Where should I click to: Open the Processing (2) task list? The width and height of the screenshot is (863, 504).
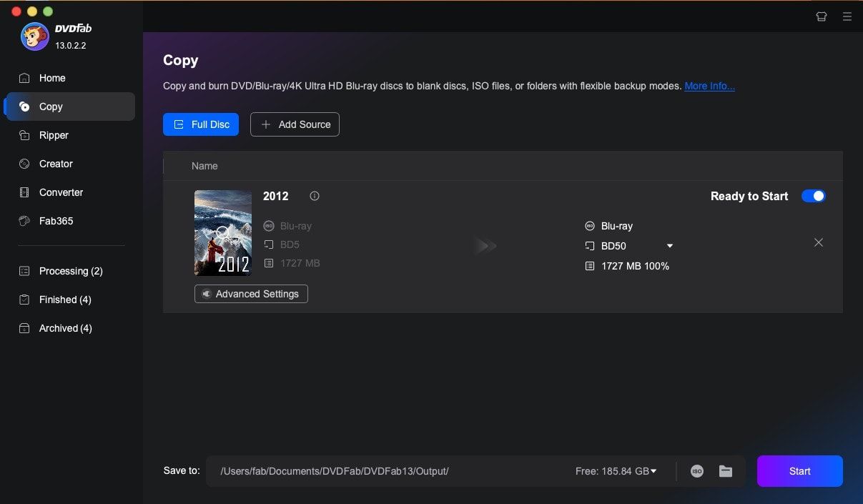point(70,271)
